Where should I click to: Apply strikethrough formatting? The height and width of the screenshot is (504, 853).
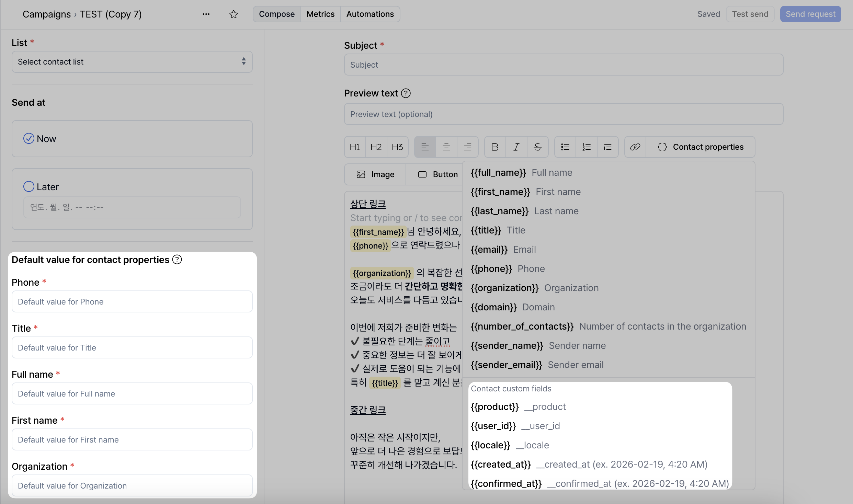pyautogui.click(x=537, y=147)
